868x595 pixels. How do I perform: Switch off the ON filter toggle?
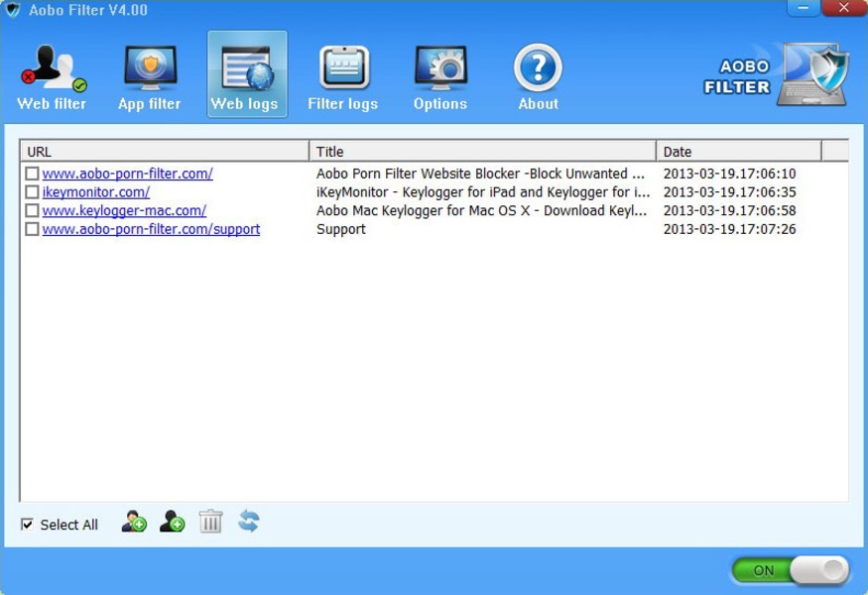click(x=791, y=570)
